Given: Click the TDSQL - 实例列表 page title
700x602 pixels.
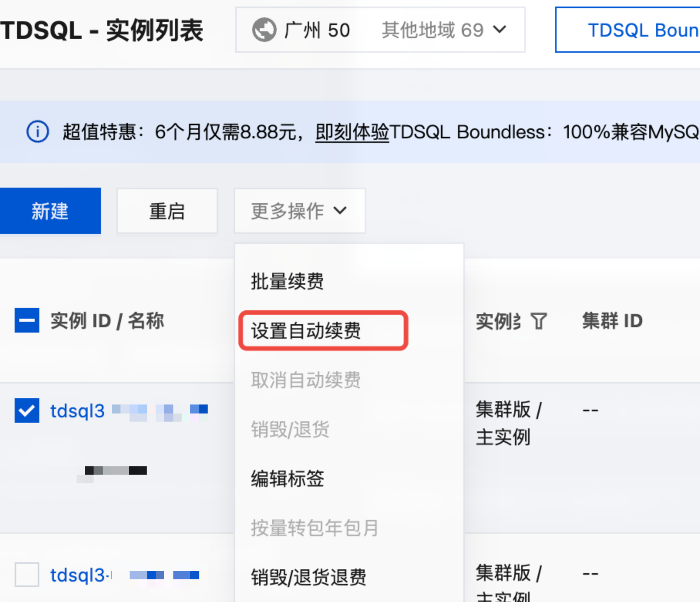Looking at the screenshot, I should 102,30.
